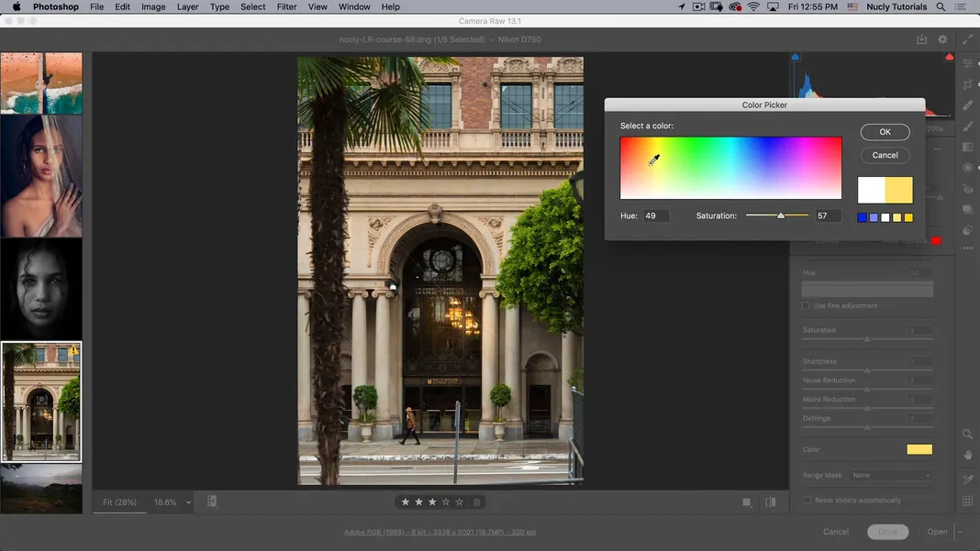Select the Adjustment Brush tool
The height and width of the screenshot is (551, 980).
[x=967, y=127]
